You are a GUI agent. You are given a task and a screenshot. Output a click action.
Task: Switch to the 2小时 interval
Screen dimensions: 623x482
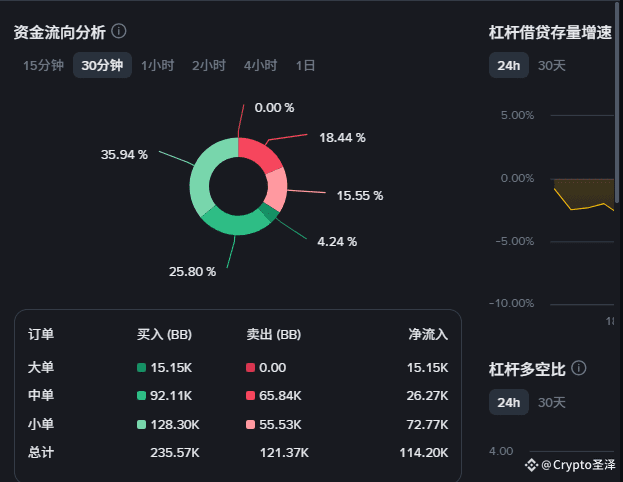tap(209, 65)
